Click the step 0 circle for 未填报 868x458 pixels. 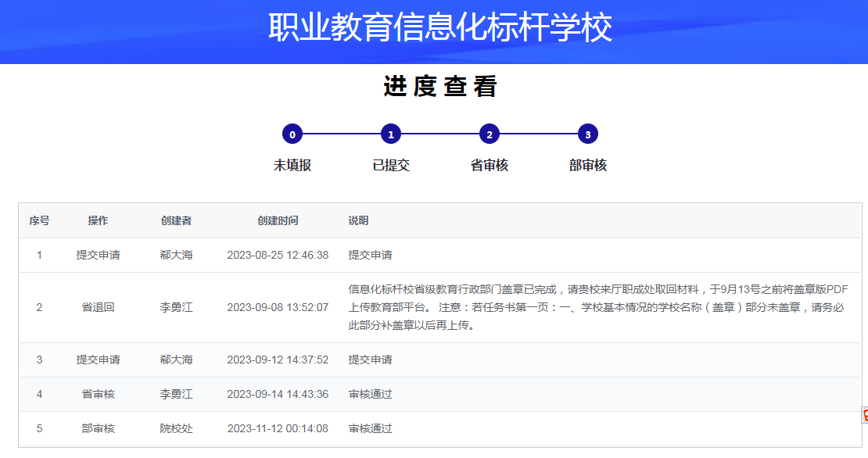(x=292, y=134)
